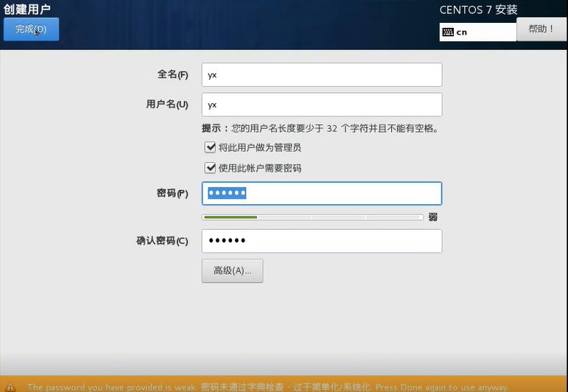Click the keyboard layout icon next to cn
568x392 pixels.
[448, 32]
